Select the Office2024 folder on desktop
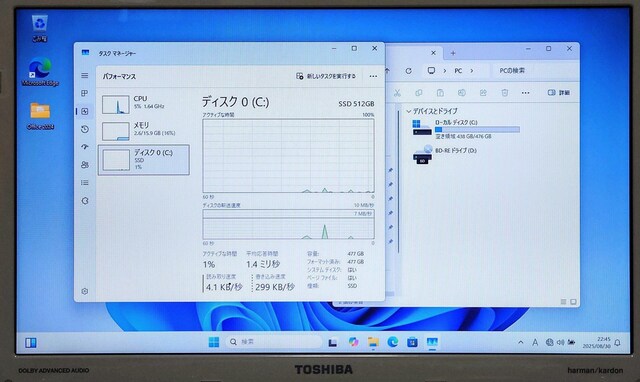 [40, 116]
